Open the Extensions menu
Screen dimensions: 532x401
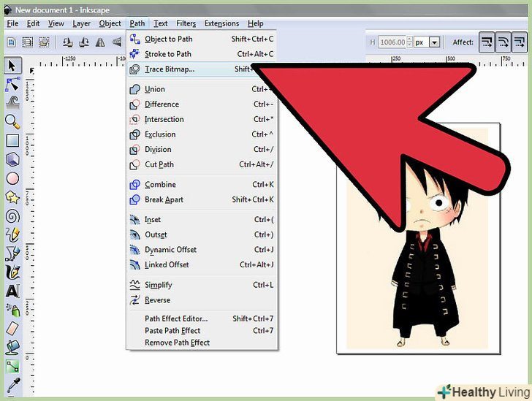(x=221, y=23)
